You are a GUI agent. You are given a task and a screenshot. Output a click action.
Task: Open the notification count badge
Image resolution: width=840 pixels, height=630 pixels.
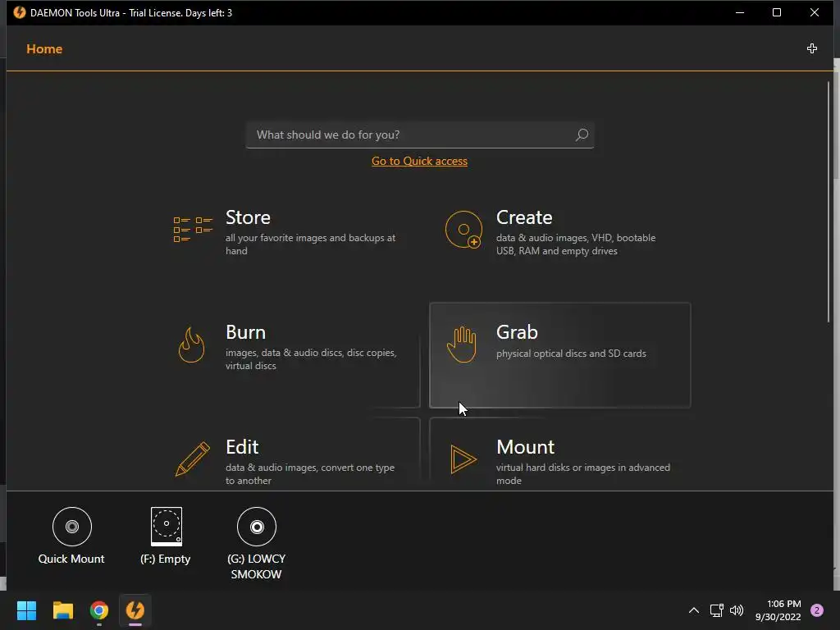[817, 610]
